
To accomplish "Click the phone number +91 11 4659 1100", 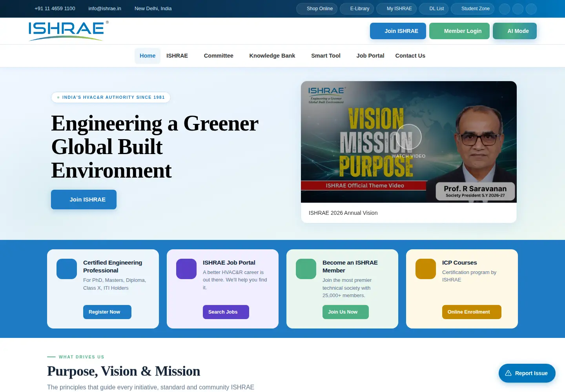I will (55, 9).
